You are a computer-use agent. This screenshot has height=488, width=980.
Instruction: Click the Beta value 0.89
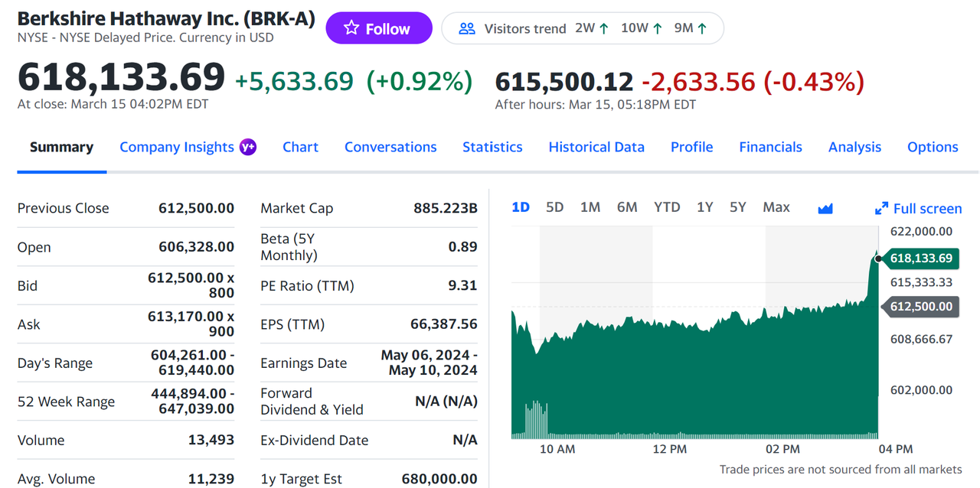pos(462,246)
